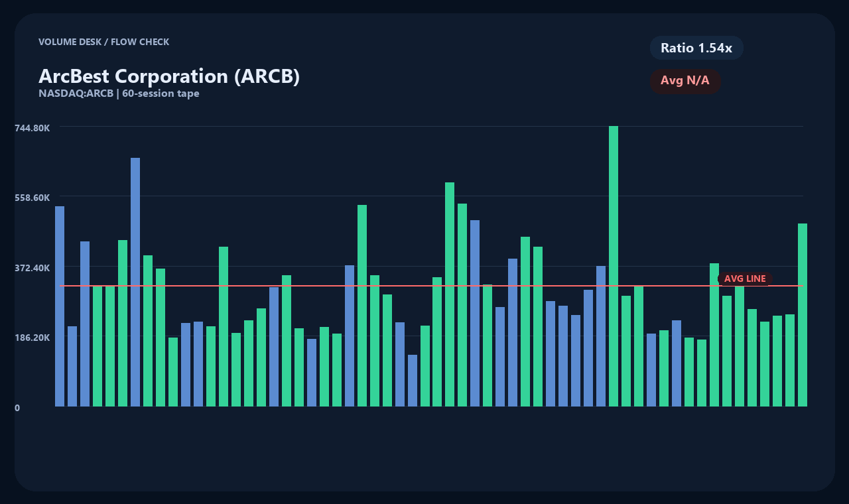This screenshot has width=849, height=504.
Task: Click the 0 axis label
Action: (x=17, y=408)
